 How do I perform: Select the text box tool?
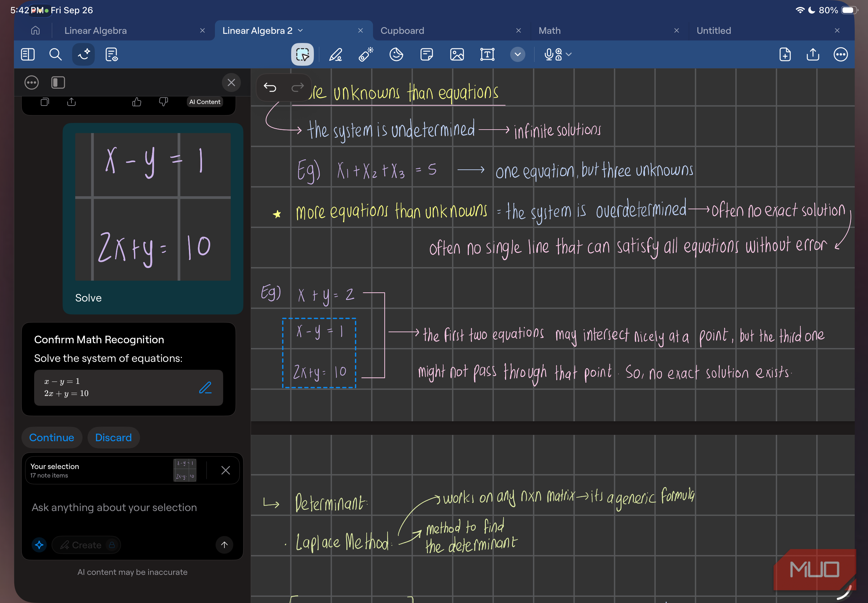(x=487, y=54)
